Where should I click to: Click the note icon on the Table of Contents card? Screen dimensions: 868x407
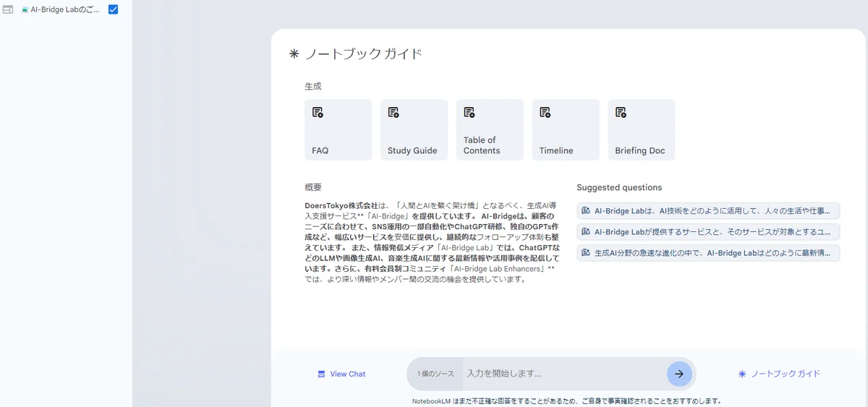coord(469,112)
